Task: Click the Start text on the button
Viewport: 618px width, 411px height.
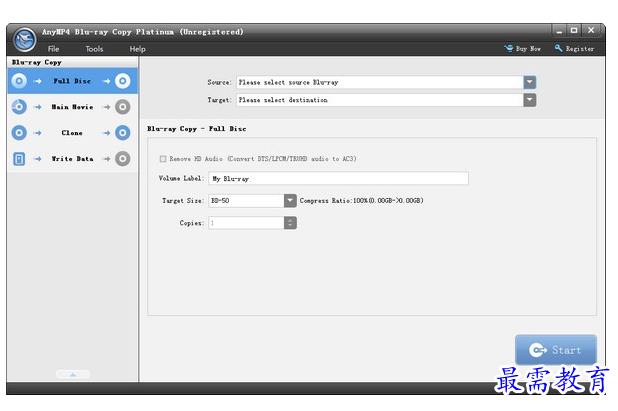Action: click(x=566, y=350)
